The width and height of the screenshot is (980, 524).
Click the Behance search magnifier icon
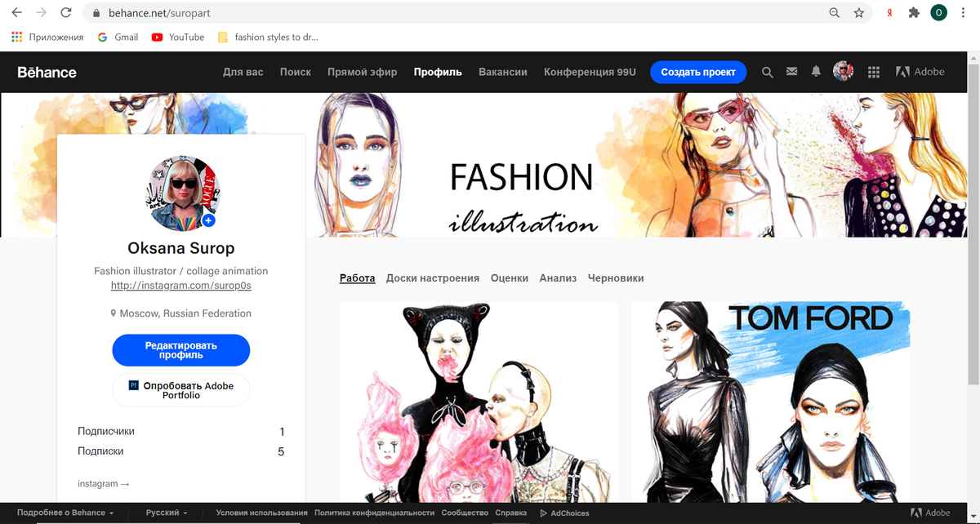(767, 72)
